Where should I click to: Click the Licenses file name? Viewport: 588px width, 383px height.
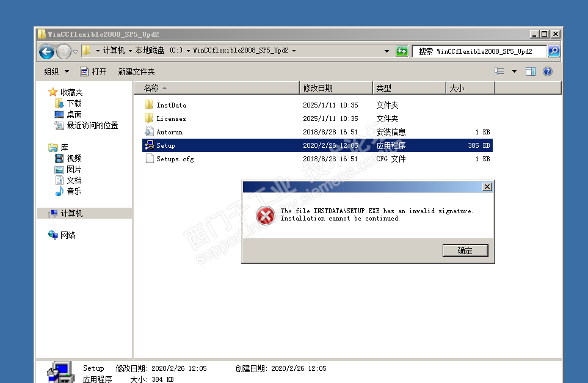pos(171,119)
